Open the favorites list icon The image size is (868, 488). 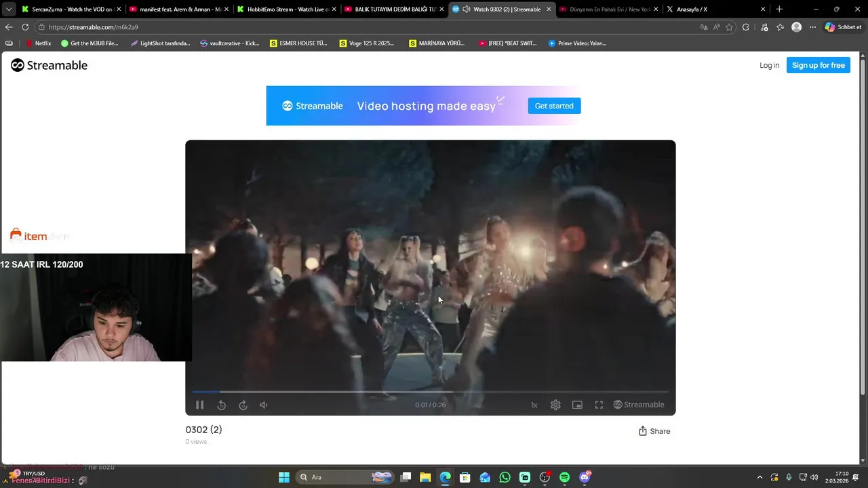click(780, 27)
